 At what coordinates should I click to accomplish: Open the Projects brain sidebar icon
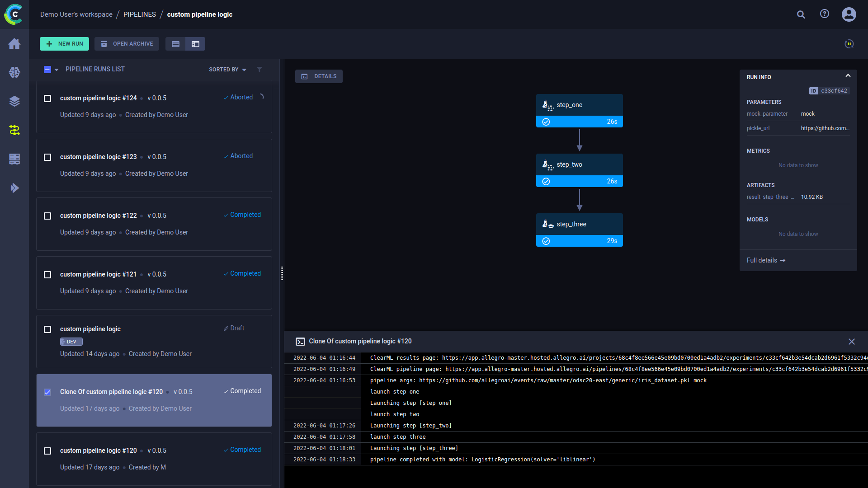[14, 72]
